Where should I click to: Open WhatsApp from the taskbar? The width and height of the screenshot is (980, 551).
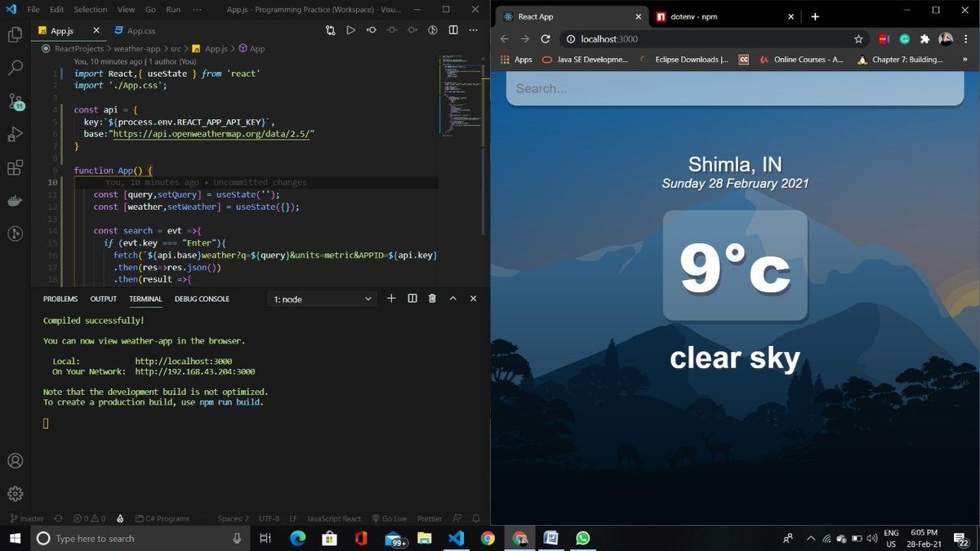point(582,538)
